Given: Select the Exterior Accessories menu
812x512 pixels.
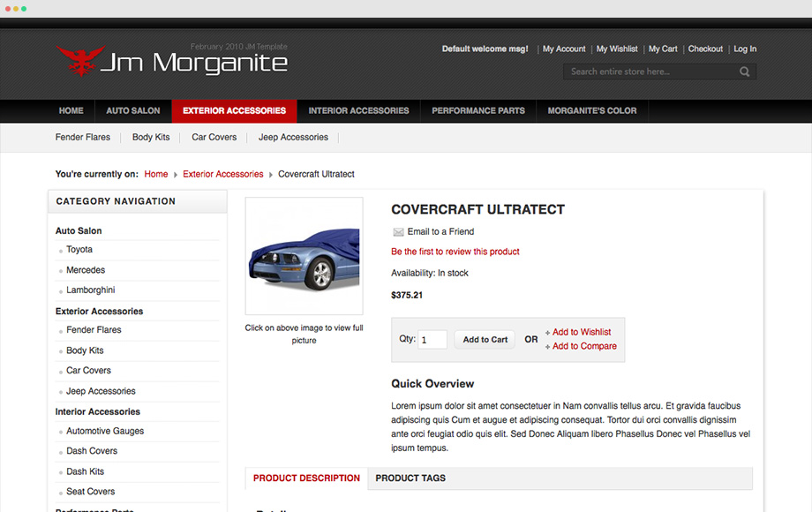Looking at the screenshot, I should click(x=234, y=111).
